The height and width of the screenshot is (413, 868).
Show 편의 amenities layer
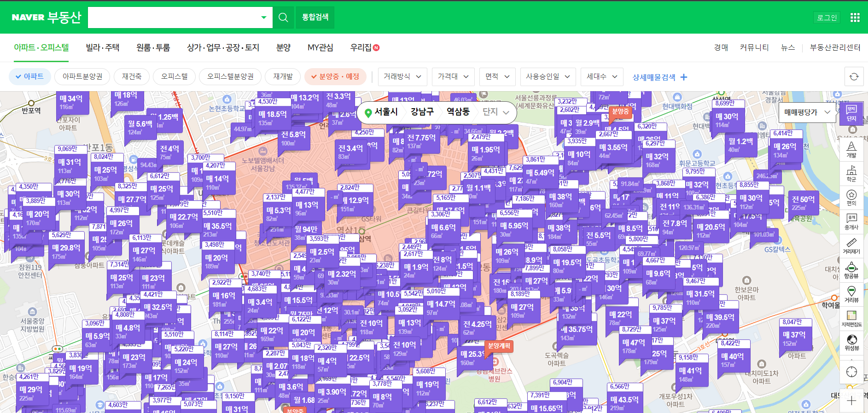[x=851, y=197]
